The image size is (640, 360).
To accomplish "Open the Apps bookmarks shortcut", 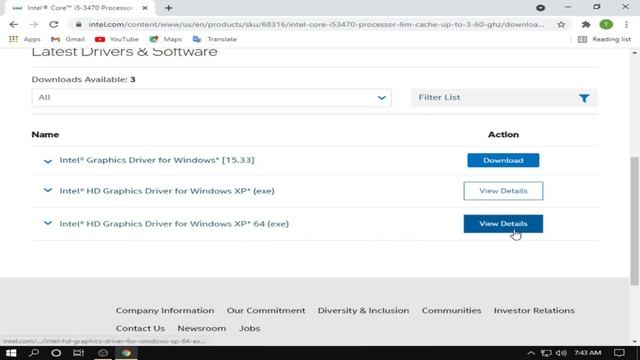I will (25, 39).
